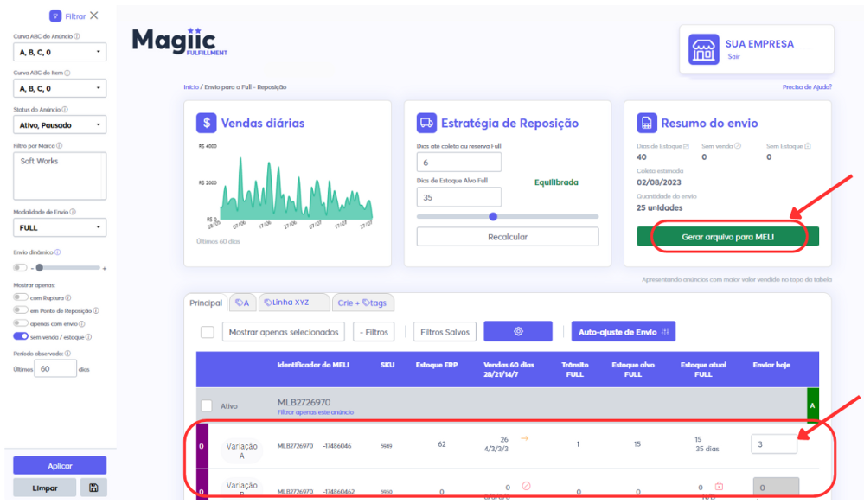Click the Precisa de Ajuda? link
Viewport: 864px width, 504px height.
point(807,87)
